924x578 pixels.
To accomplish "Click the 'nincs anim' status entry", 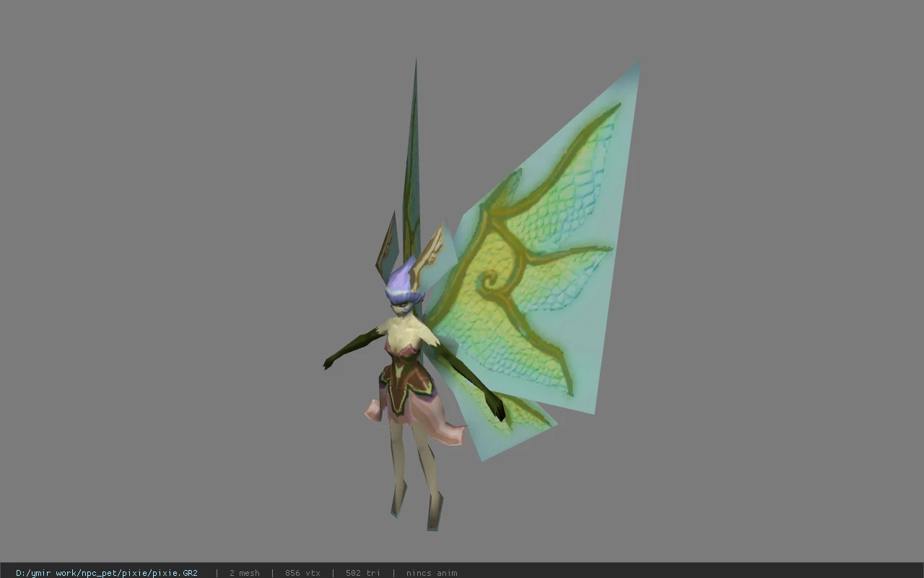I will (432, 573).
